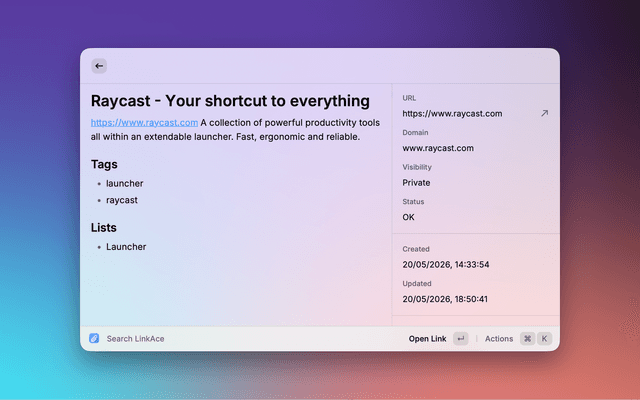Click the Lists heading

(104, 227)
